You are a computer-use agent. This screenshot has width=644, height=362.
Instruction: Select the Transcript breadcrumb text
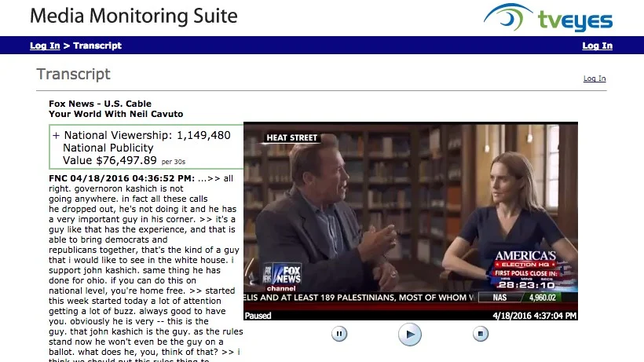[x=97, y=46]
